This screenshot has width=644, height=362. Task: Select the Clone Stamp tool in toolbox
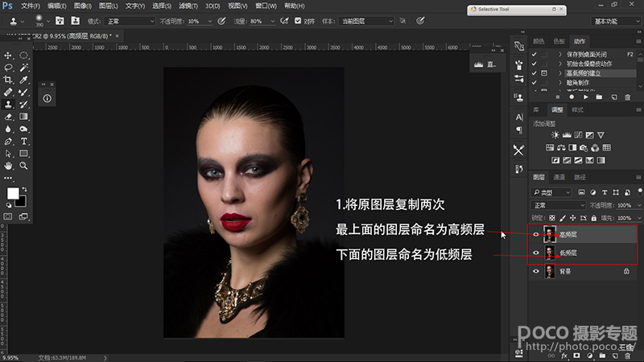[x=8, y=104]
